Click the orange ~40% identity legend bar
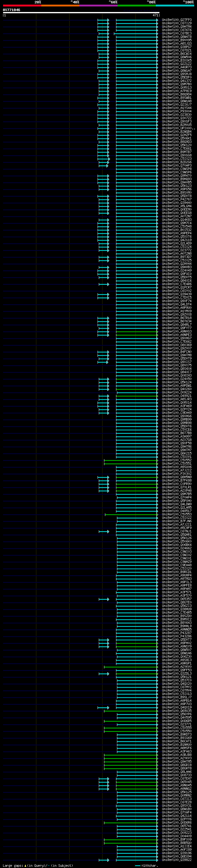Image resolution: width=197 pixels, height=868 pixels. pos(60,6)
